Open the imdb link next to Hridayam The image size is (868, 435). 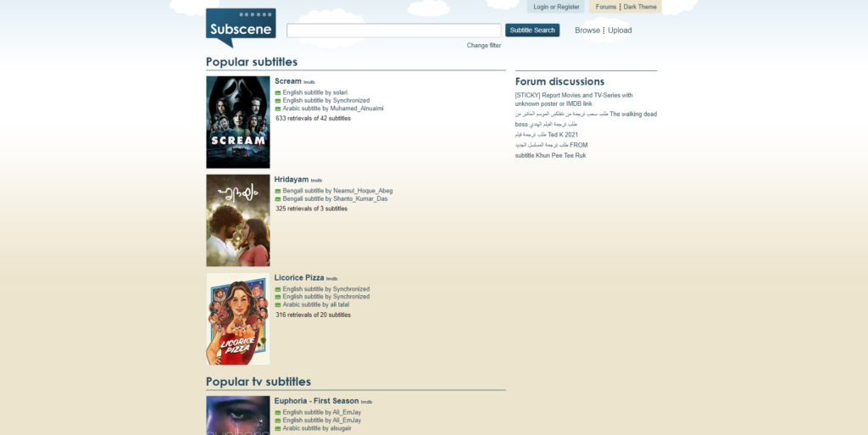pyautogui.click(x=316, y=181)
